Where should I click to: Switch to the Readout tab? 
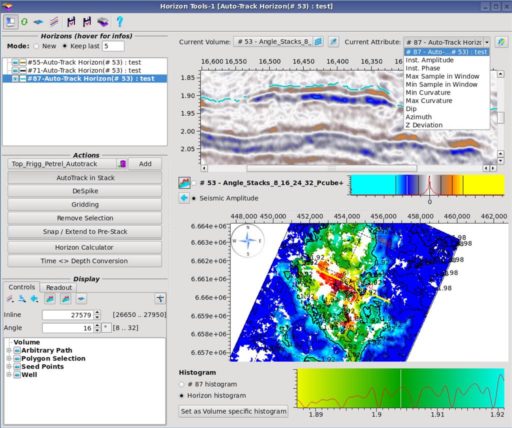tap(59, 287)
